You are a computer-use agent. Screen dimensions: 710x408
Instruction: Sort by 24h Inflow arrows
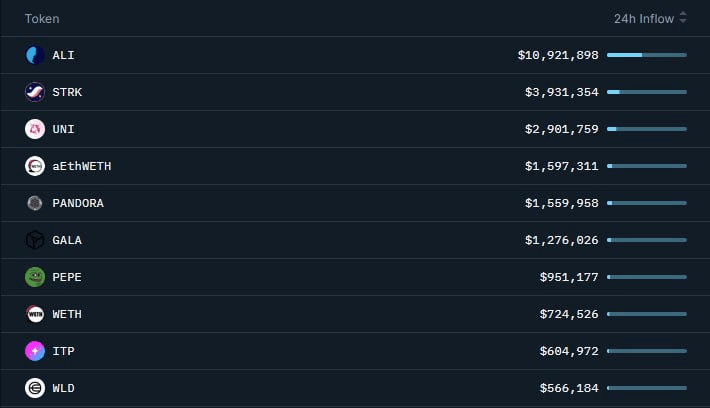tap(683, 18)
